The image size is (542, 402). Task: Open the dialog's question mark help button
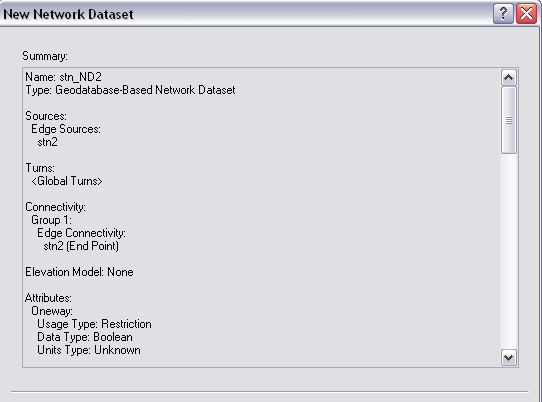point(503,14)
